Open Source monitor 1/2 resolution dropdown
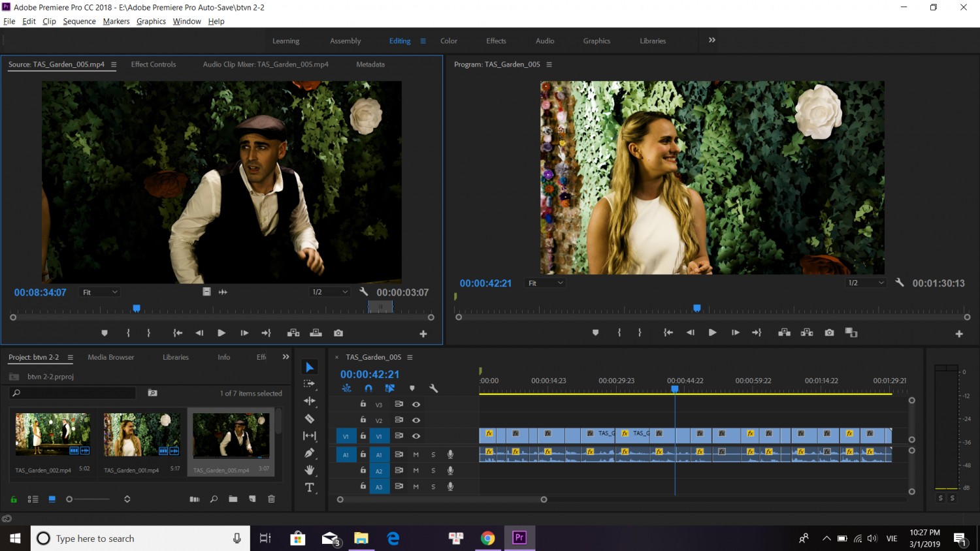This screenshot has width=980, height=551. coord(330,292)
